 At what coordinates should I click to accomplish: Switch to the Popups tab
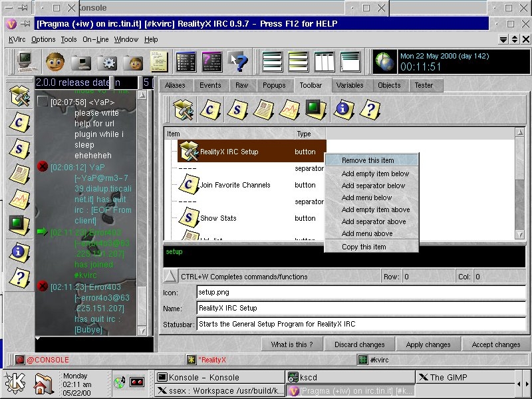click(x=274, y=86)
